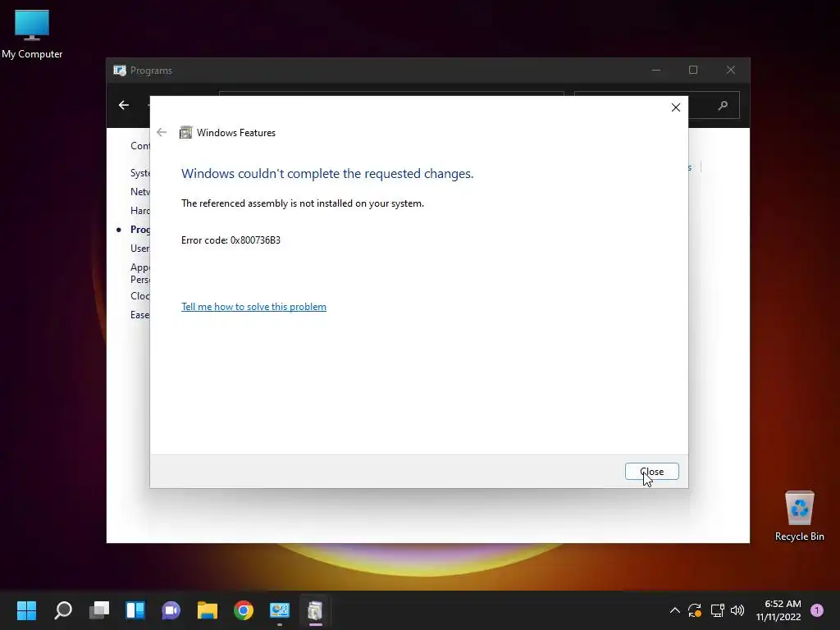
Task: Click the "Windows couldn't complete" heading
Action: click(x=327, y=174)
